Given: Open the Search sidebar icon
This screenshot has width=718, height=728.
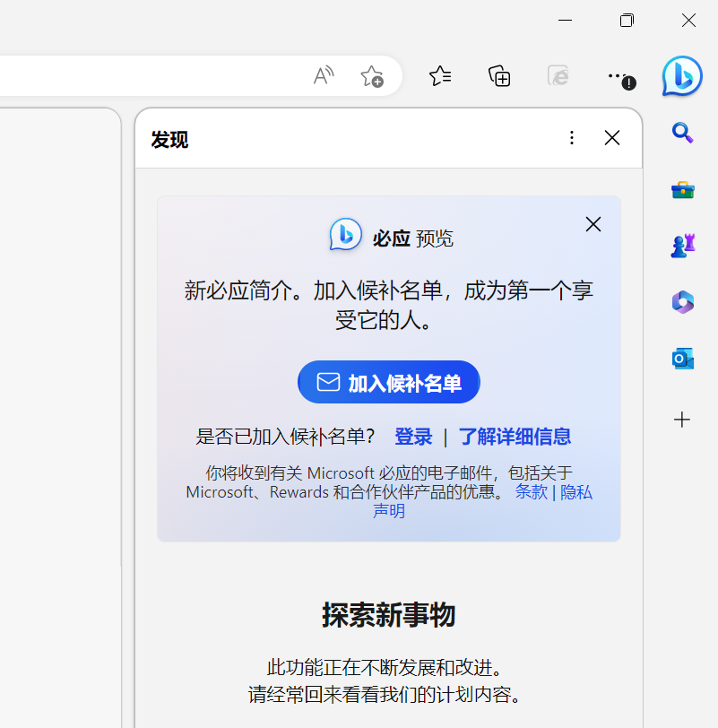Looking at the screenshot, I should coord(682,133).
